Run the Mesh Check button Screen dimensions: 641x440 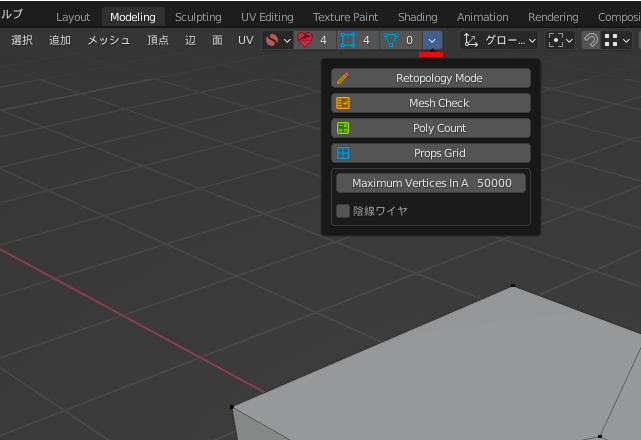(431, 103)
